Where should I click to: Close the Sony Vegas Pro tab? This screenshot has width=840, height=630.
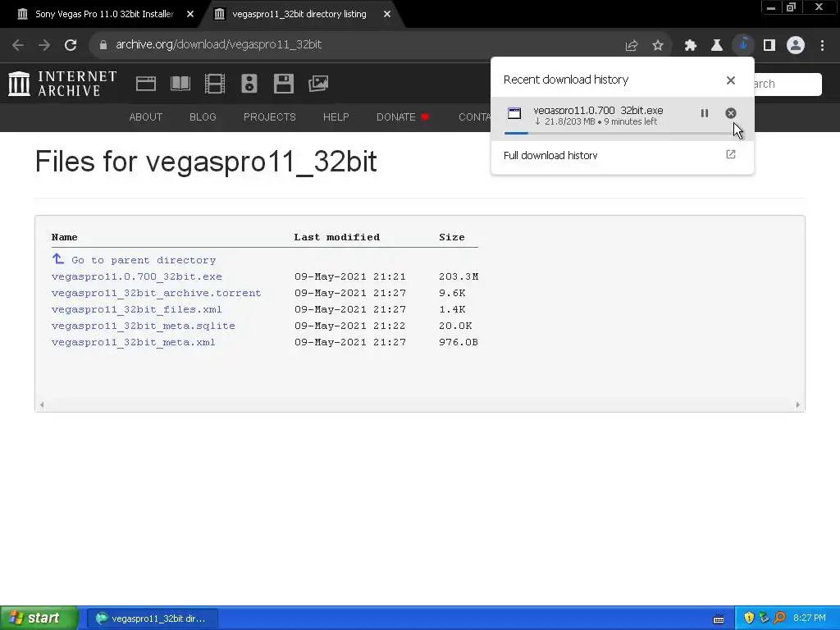(190, 14)
